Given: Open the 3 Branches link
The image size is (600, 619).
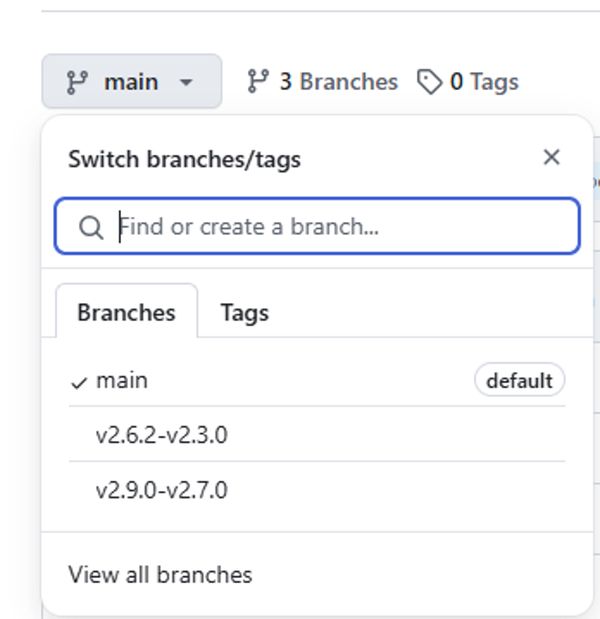Looking at the screenshot, I should coord(322,81).
